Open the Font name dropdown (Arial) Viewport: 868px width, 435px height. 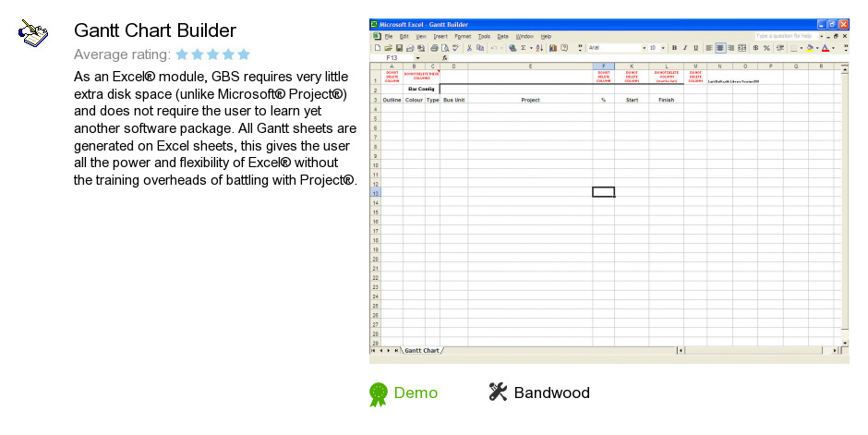click(644, 48)
